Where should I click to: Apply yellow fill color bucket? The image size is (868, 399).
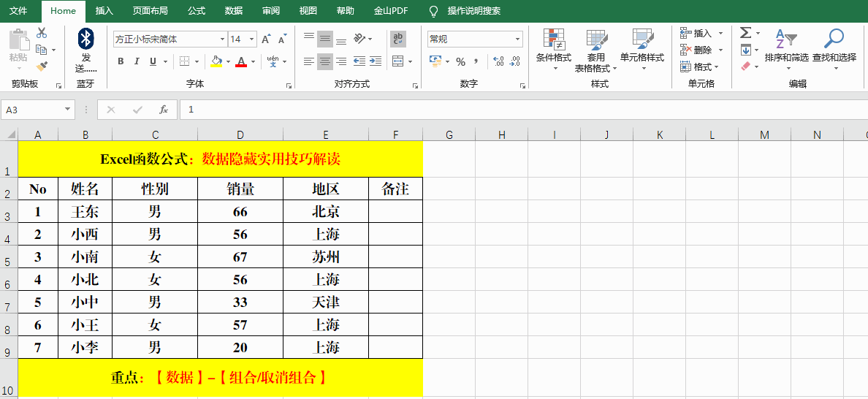216,61
